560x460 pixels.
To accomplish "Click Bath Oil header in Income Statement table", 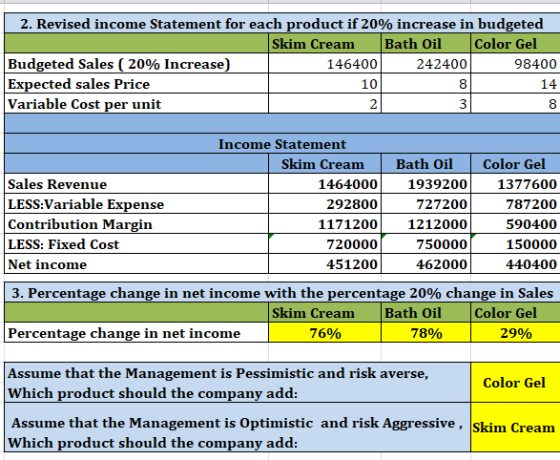I will [x=426, y=164].
